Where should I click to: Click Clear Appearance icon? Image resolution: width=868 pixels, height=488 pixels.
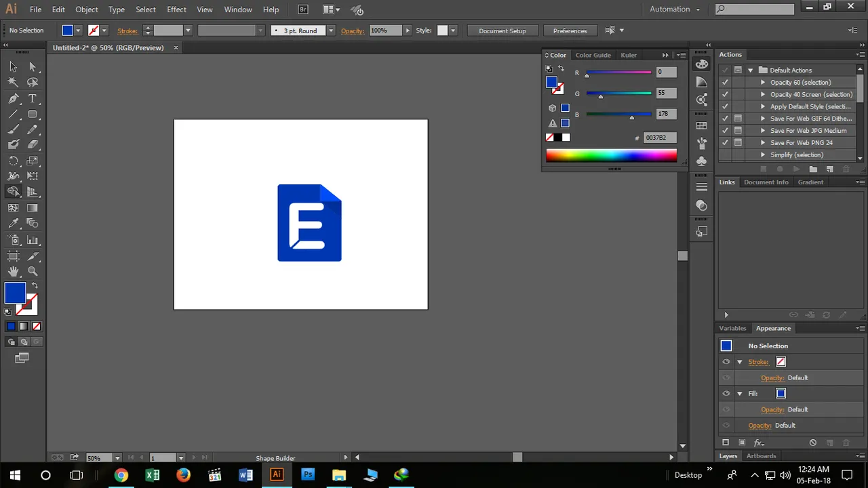click(813, 443)
